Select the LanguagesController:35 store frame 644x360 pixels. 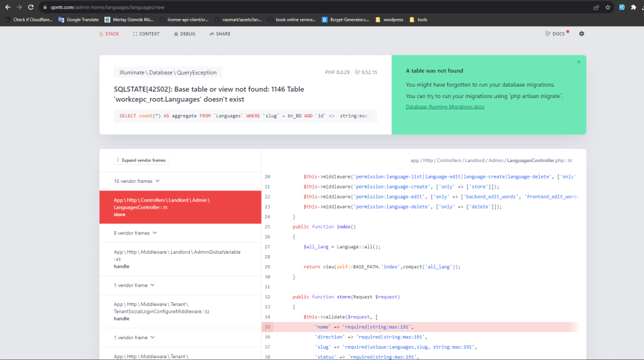(180, 207)
